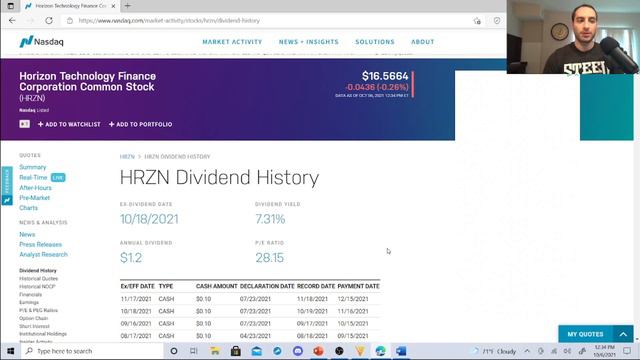Click the $1.2 annual dividend value
This screenshot has width=640, height=360.
[x=131, y=258]
